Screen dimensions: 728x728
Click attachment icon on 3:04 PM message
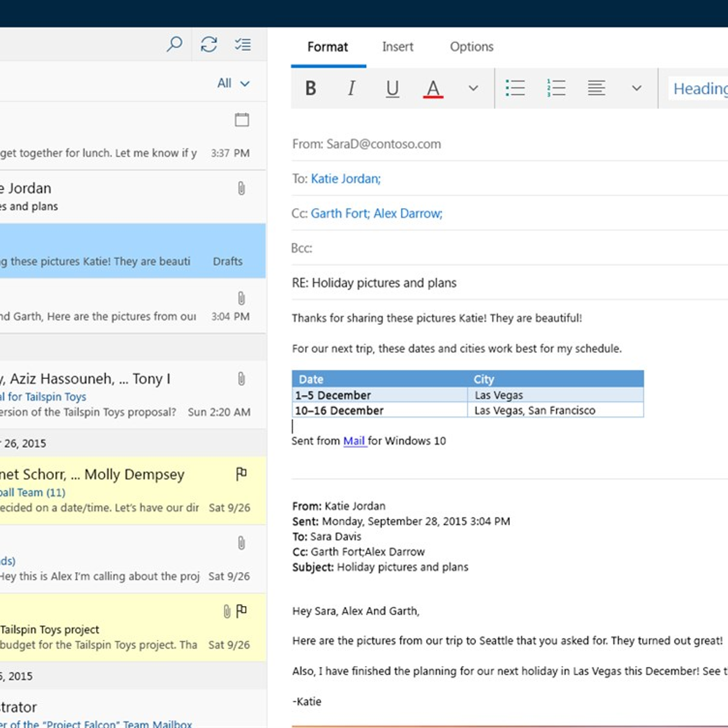tap(241, 298)
